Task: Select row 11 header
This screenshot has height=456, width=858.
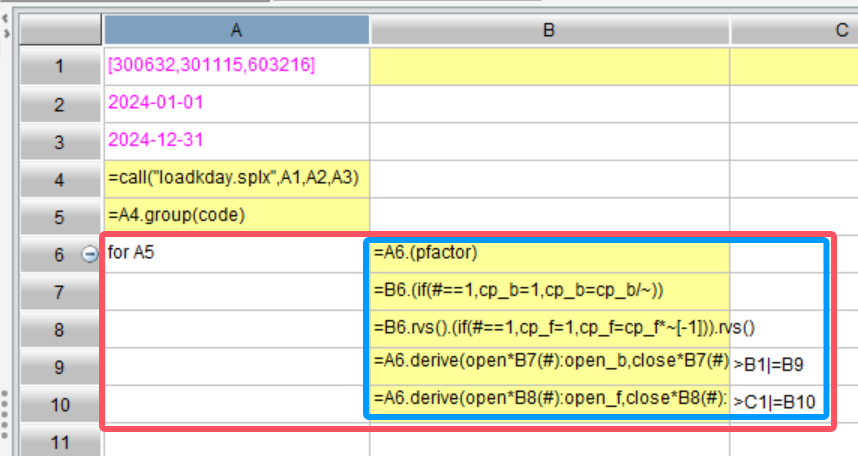Action: pos(59,441)
